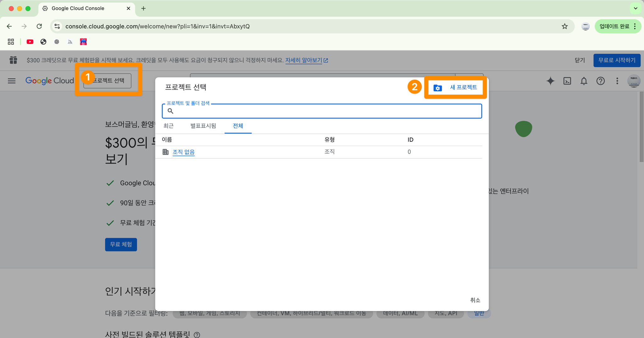This screenshot has width=644, height=338.
Task: Open the tab search dropdown arrow
Action: (x=636, y=8)
